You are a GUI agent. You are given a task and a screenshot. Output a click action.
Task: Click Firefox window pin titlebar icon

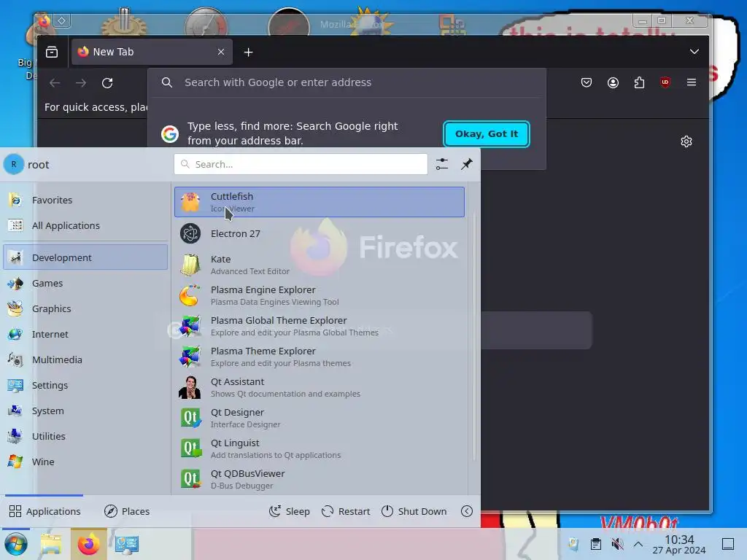(61, 20)
